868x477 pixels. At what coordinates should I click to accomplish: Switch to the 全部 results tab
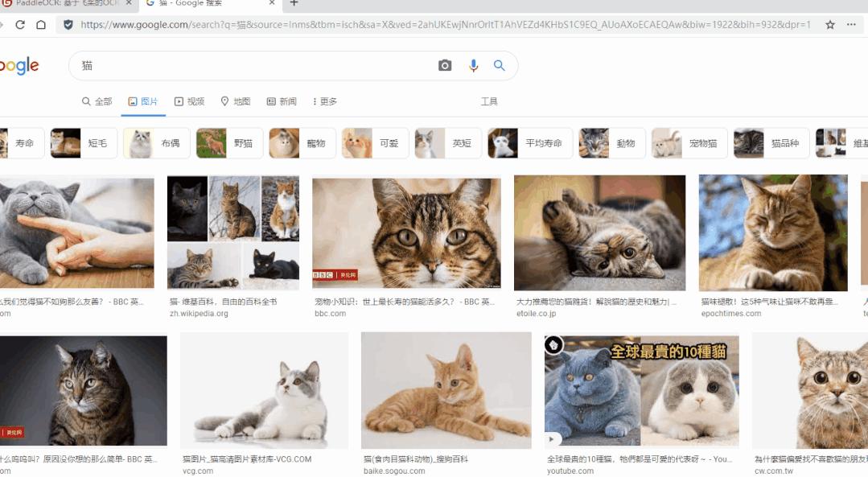97,102
